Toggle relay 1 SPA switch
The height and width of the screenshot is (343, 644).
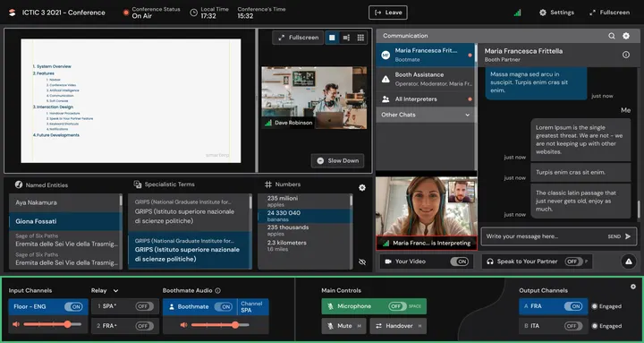pos(145,306)
